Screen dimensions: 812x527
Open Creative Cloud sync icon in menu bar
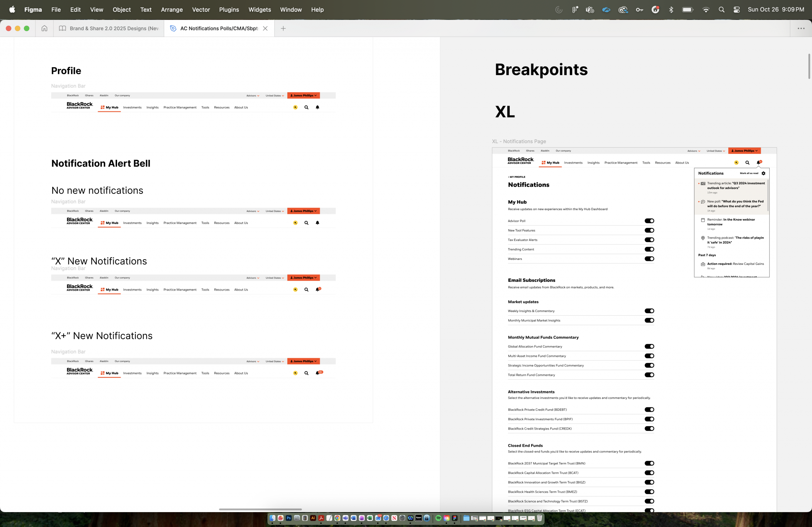(623, 10)
